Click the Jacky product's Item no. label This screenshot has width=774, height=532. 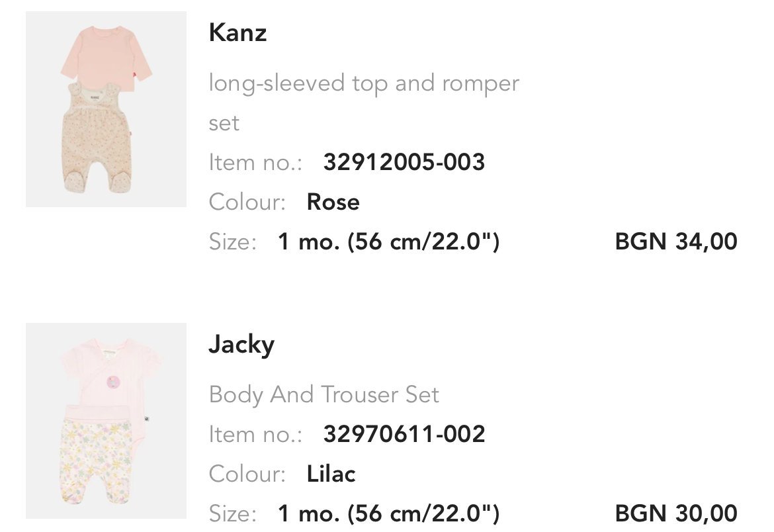click(x=255, y=434)
